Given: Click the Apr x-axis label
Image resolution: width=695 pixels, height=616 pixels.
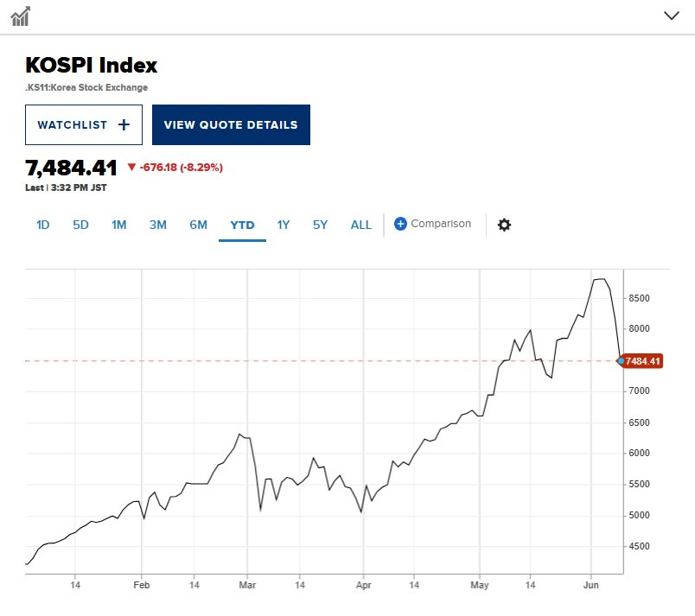Looking at the screenshot, I should point(363,586).
